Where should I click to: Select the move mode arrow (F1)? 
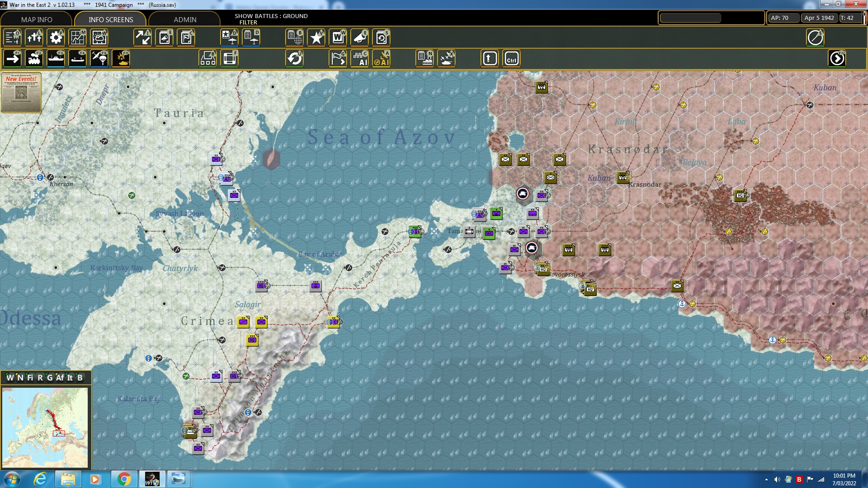tap(13, 58)
